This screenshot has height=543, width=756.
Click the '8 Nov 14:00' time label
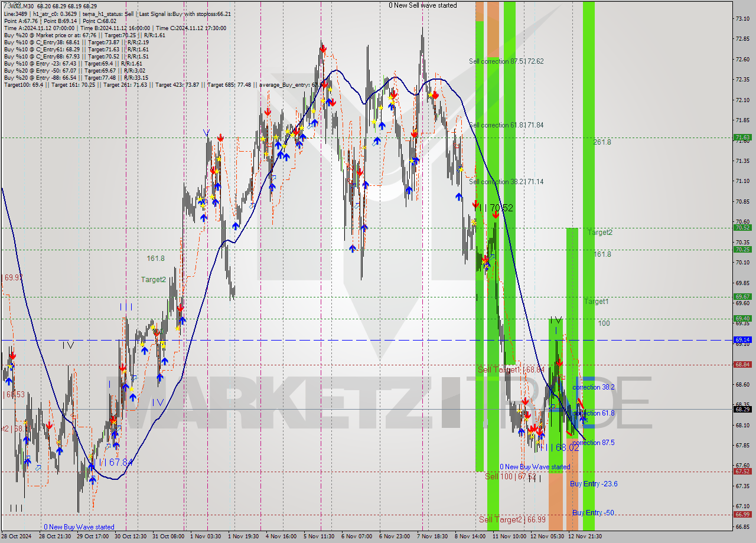point(471,537)
